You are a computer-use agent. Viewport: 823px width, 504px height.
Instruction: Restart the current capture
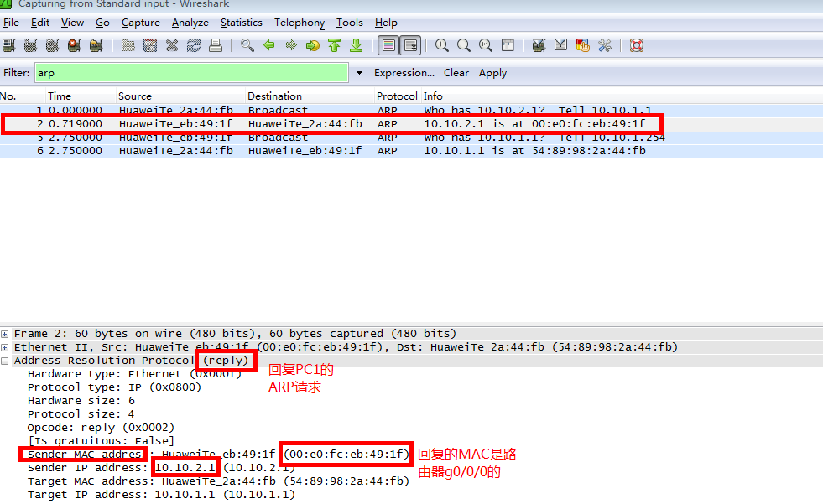point(96,45)
